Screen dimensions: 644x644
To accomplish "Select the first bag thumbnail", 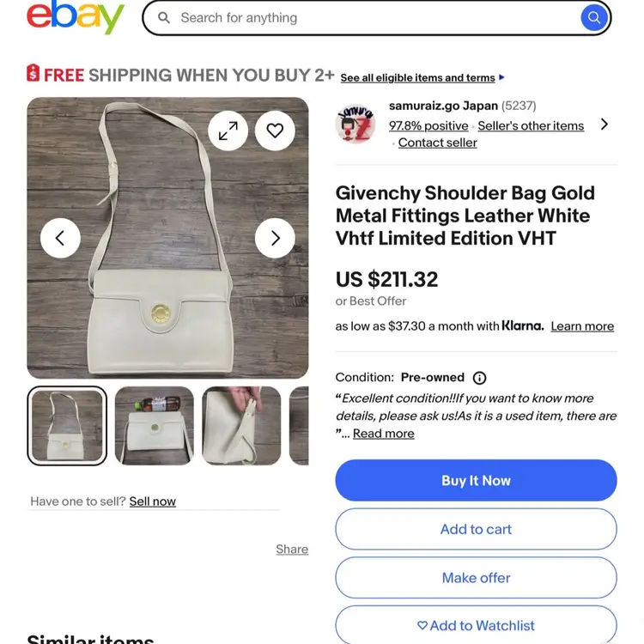I will [x=67, y=426].
